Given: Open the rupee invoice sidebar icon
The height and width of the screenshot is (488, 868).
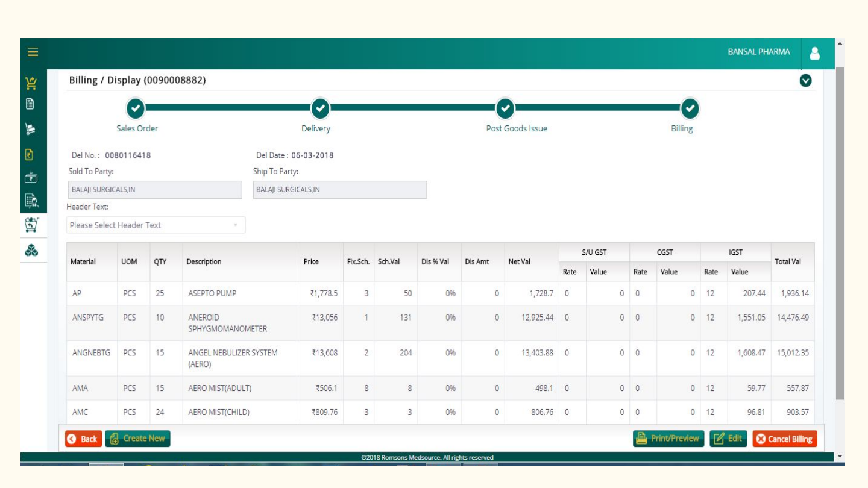Looking at the screenshot, I should coord(30,154).
